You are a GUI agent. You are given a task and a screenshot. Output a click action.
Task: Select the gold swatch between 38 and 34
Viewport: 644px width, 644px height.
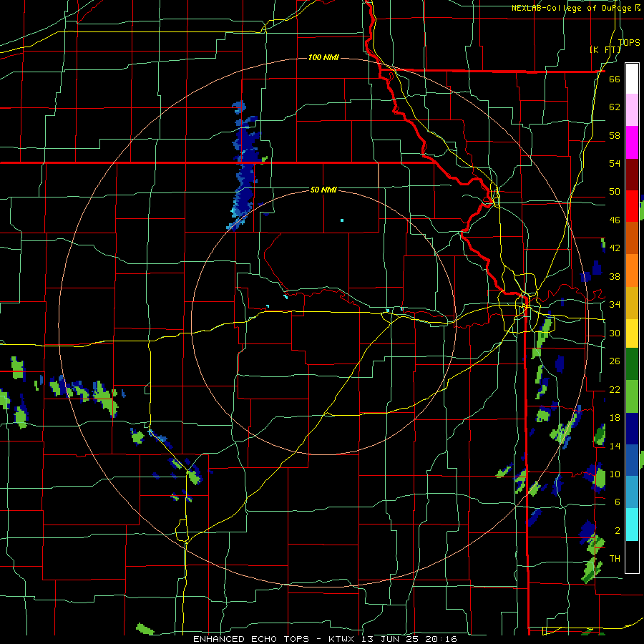coord(632,303)
